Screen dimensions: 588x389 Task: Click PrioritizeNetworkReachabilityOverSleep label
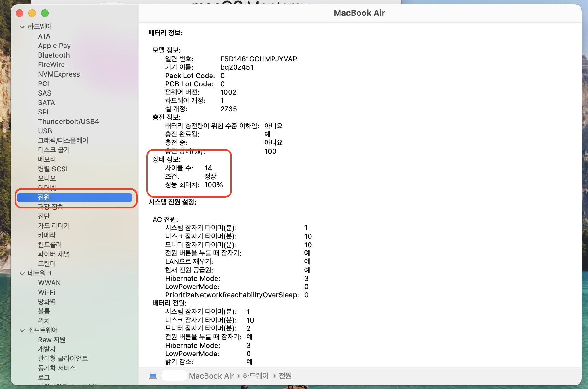232,295
